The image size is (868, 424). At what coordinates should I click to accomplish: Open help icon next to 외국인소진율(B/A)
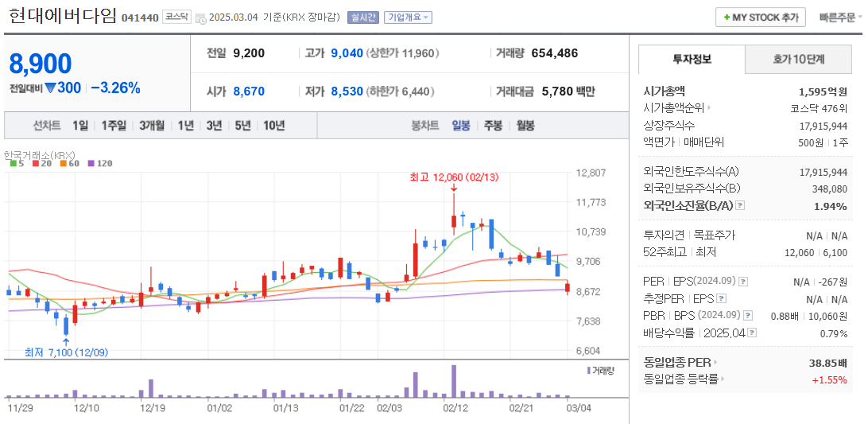[740, 205]
